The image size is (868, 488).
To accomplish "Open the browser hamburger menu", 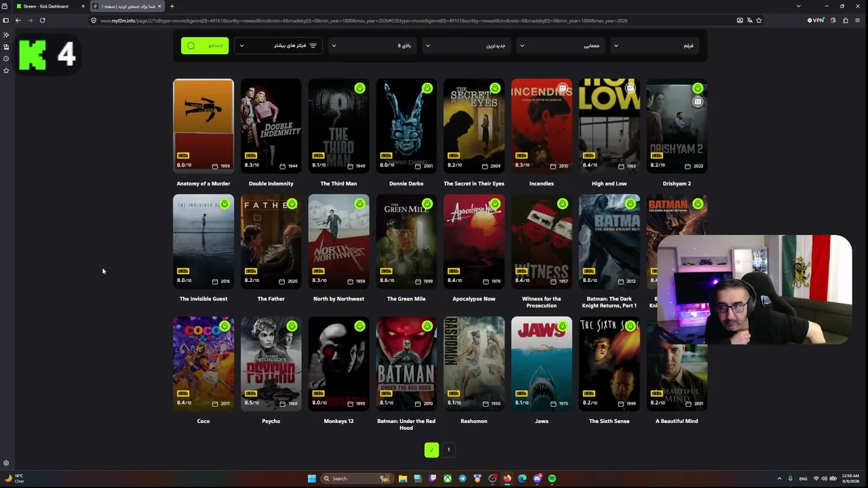I will coord(858,20).
